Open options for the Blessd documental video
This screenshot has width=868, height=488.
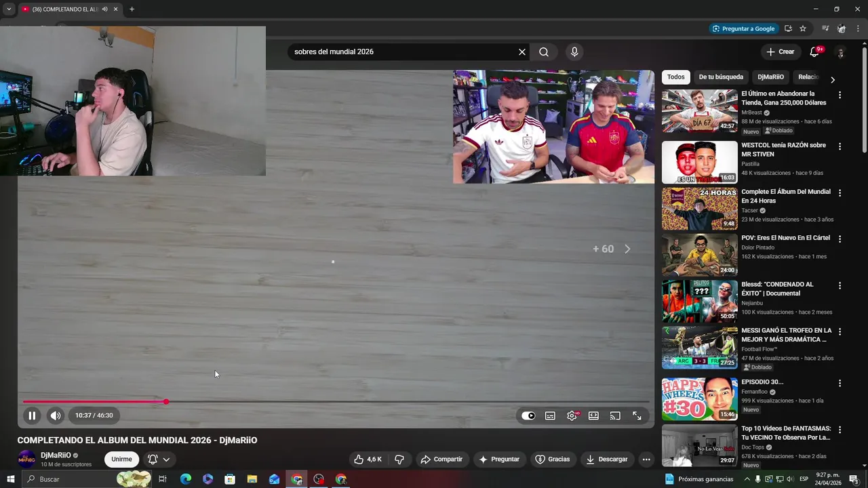point(840,286)
